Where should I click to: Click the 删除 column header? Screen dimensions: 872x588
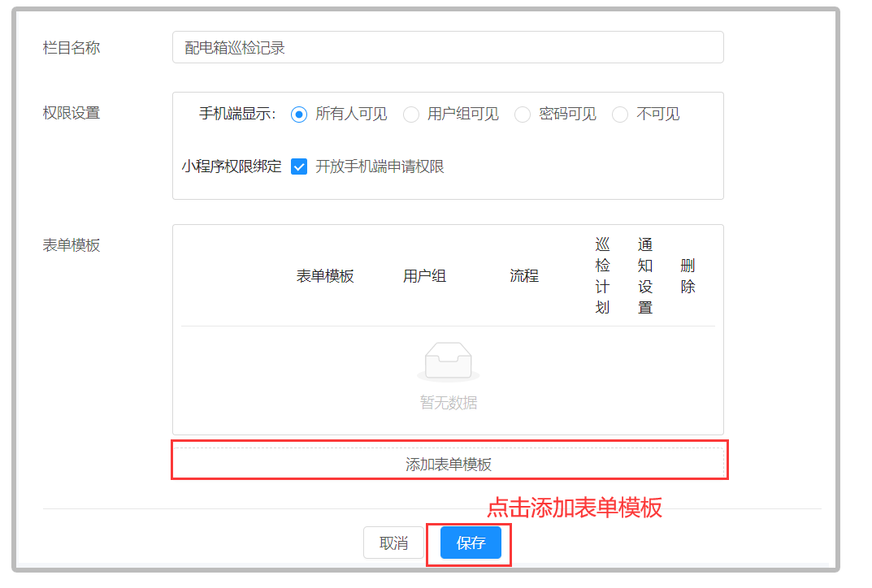(687, 275)
